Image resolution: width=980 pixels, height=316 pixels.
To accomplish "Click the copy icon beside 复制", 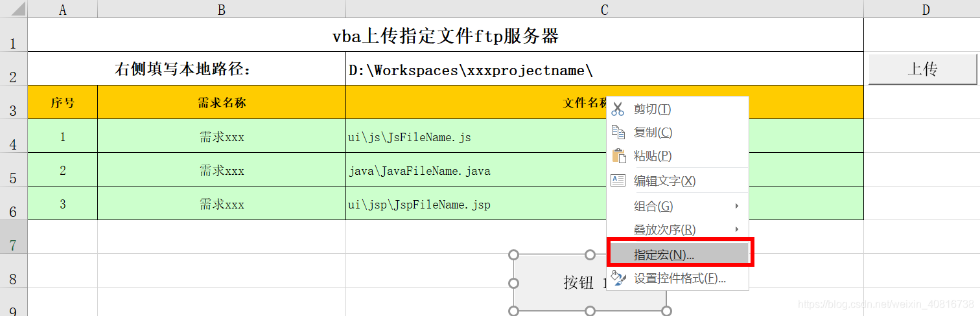I will (x=618, y=132).
